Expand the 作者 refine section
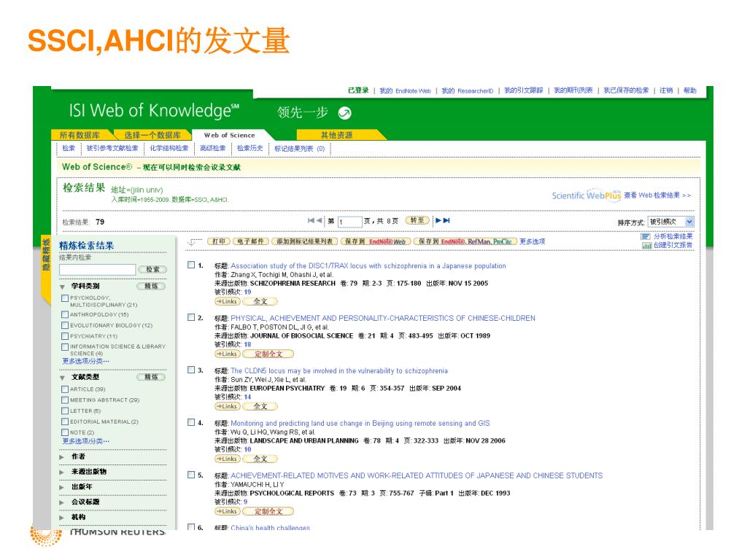The width and height of the screenshot is (747, 560). pyautogui.click(x=61, y=457)
